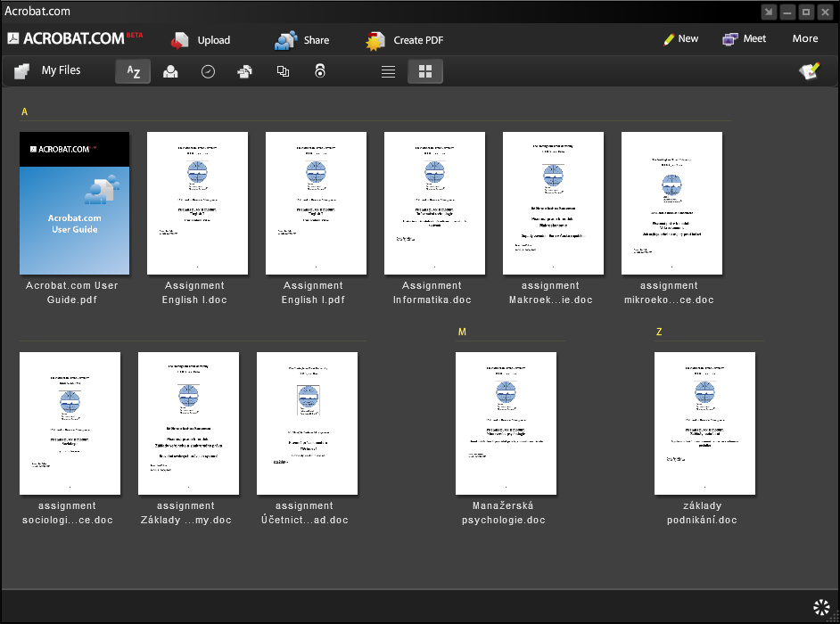The height and width of the screenshot is (624, 840).
Task: Click the New label
Action: click(x=688, y=38)
